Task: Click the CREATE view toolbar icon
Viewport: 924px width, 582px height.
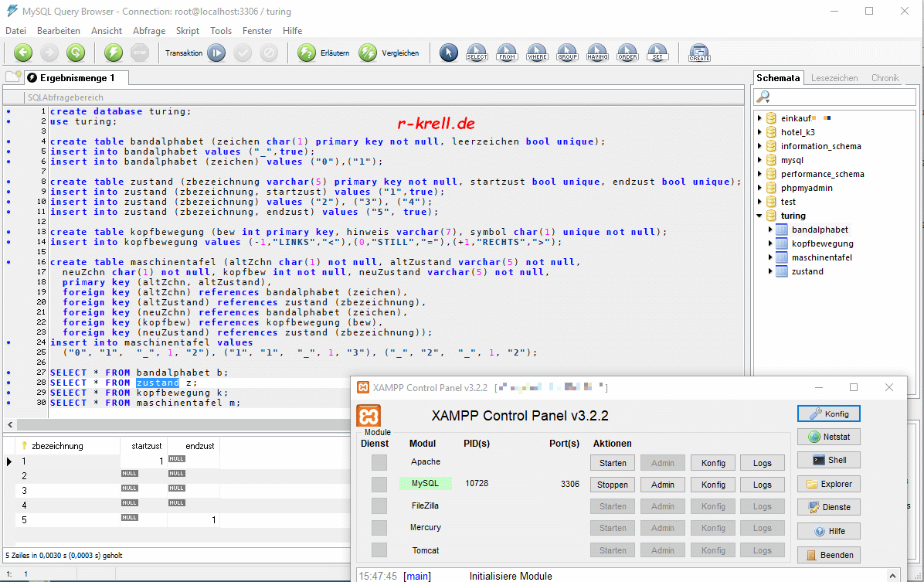Action: tap(699, 53)
